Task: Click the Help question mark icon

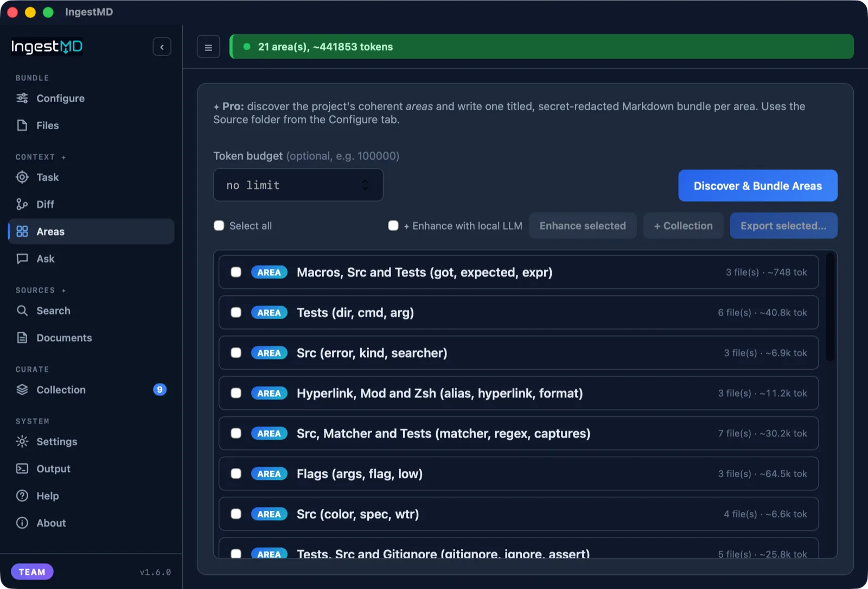Action: pyautogui.click(x=22, y=496)
